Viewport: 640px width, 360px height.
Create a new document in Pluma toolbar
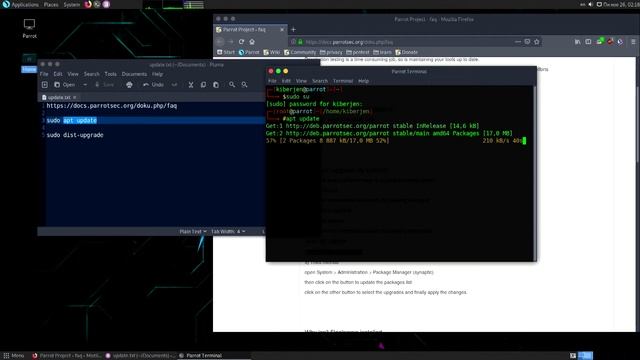(x=44, y=84)
